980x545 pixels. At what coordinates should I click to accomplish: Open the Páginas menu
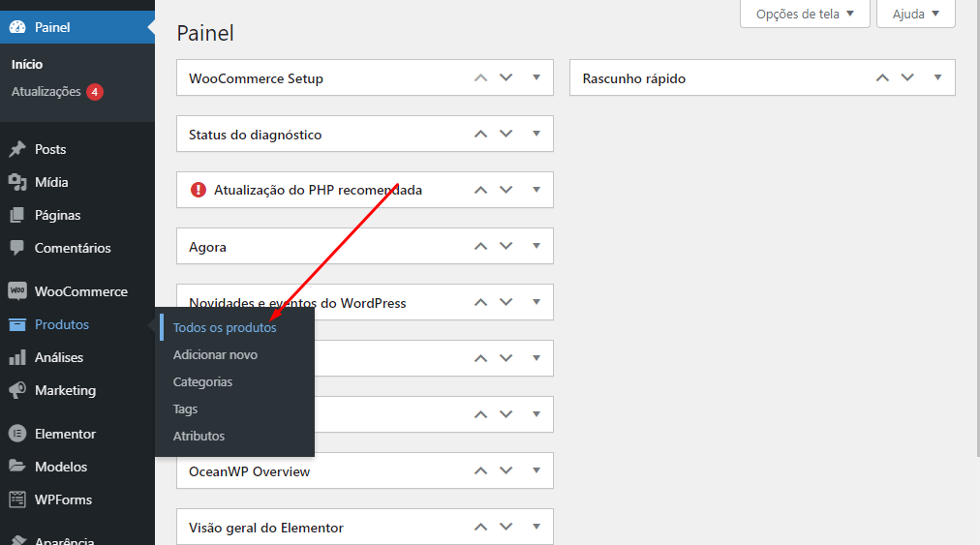coord(57,215)
